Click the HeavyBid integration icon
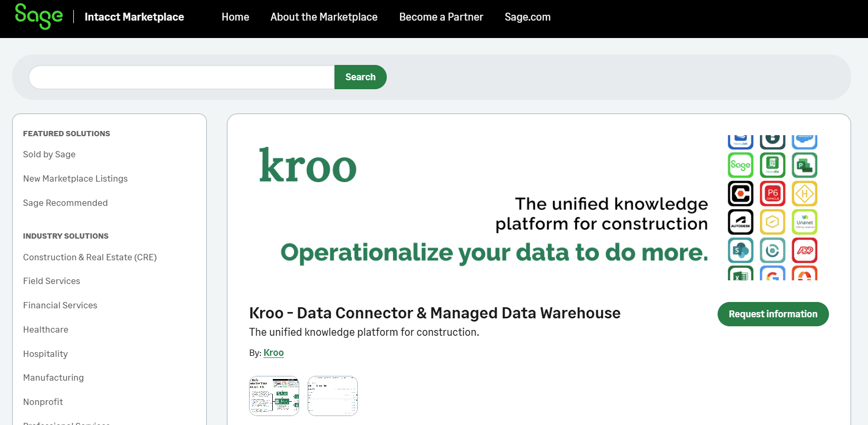 772,165
